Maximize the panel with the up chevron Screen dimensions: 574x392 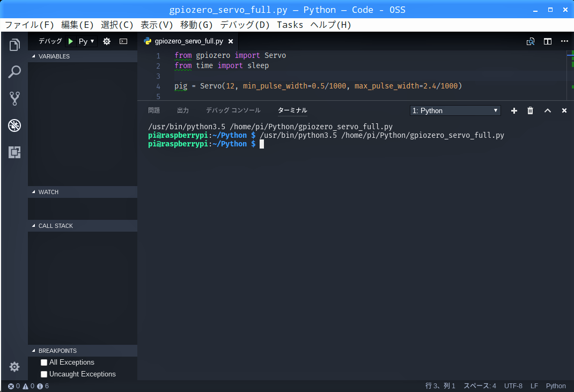point(547,110)
